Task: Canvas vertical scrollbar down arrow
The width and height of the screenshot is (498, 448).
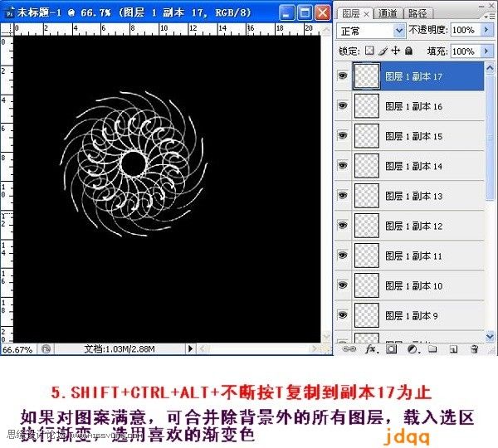Action: tap(326, 336)
